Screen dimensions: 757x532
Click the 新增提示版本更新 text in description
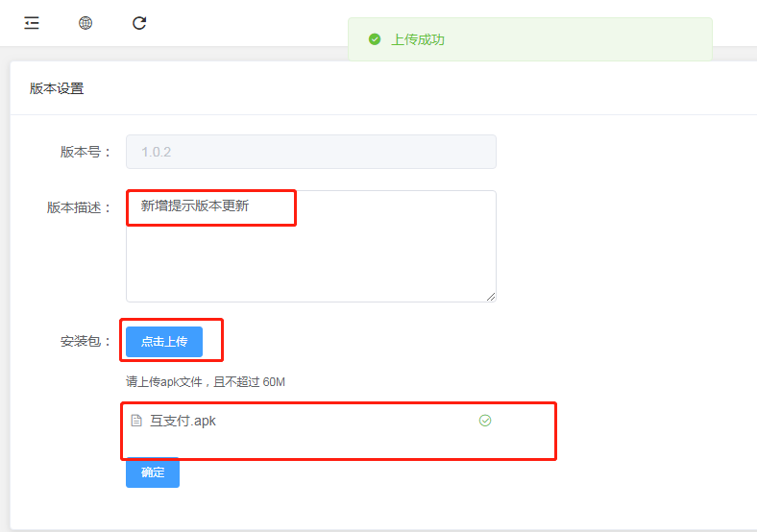point(195,206)
